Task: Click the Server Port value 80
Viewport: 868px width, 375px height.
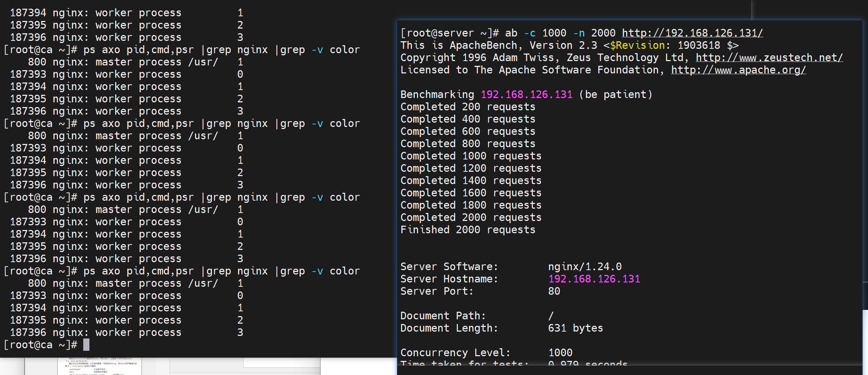Action: (x=554, y=291)
